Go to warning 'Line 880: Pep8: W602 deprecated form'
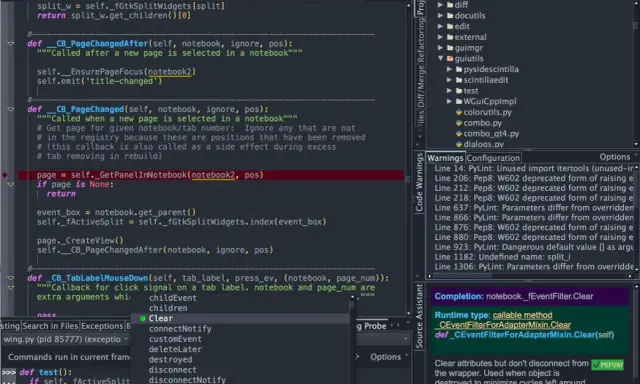640x384 pixels. pos(533,237)
